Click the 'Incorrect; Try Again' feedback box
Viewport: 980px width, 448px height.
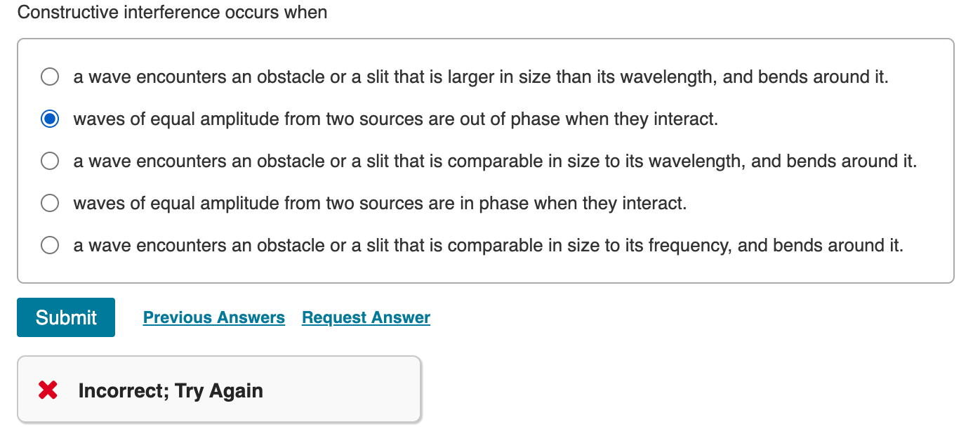pos(218,390)
